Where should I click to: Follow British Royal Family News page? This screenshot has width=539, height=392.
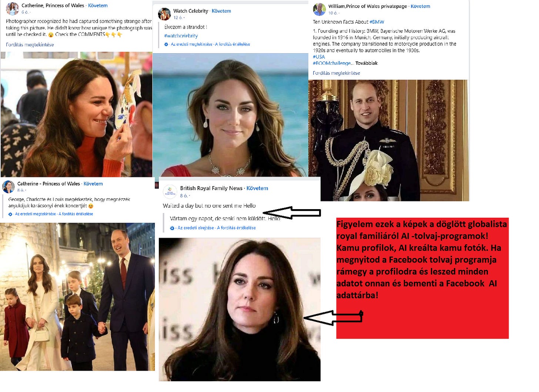[257, 188]
